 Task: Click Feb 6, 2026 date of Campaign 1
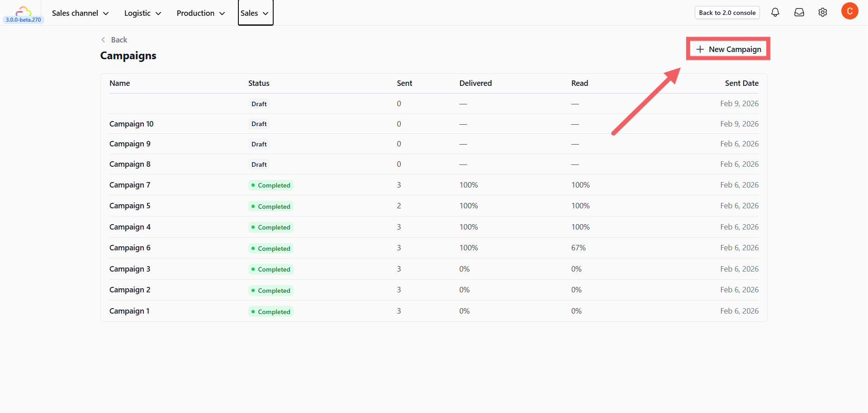pyautogui.click(x=740, y=311)
